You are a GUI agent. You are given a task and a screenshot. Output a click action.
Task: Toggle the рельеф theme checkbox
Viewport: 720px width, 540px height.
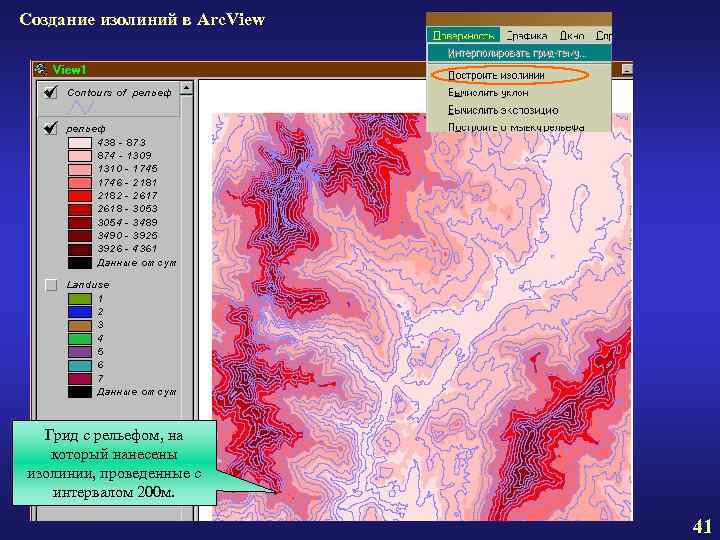click(51, 128)
